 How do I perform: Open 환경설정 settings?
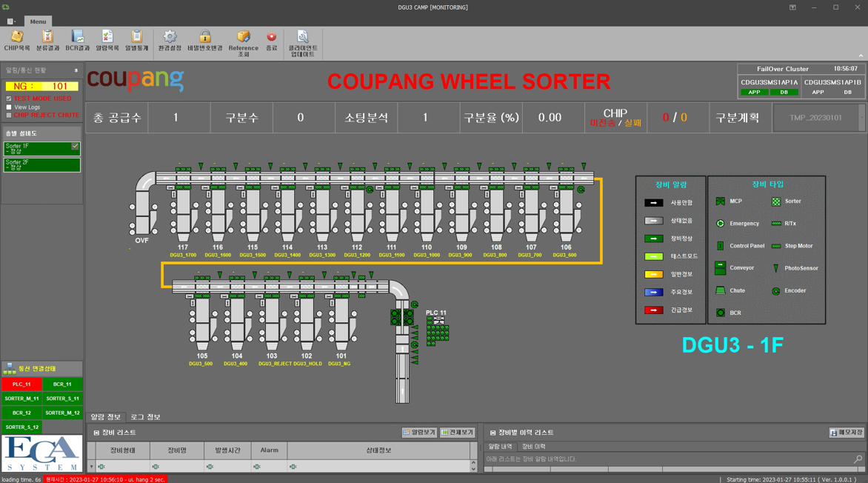coord(170,41)
